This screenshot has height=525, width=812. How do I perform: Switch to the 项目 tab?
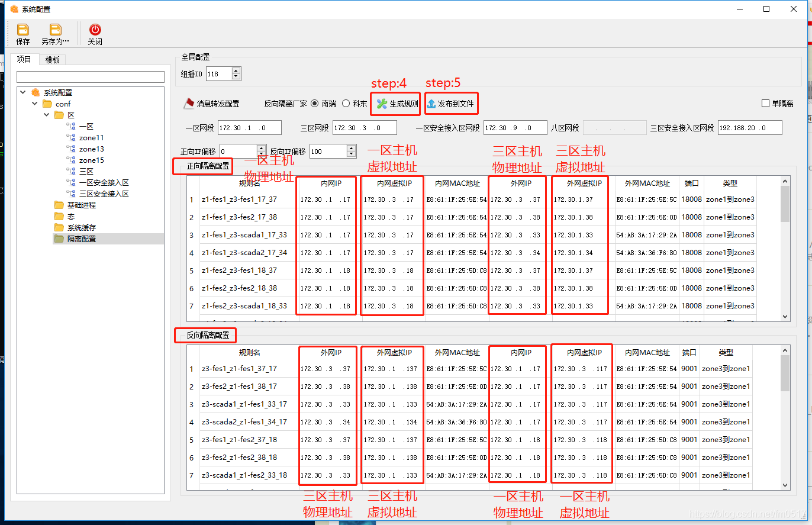(x=24, y=59)
